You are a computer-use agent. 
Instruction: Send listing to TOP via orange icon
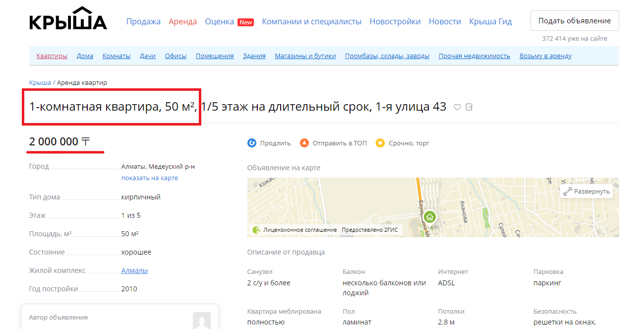pyautogui.click(x=304, y=143)
